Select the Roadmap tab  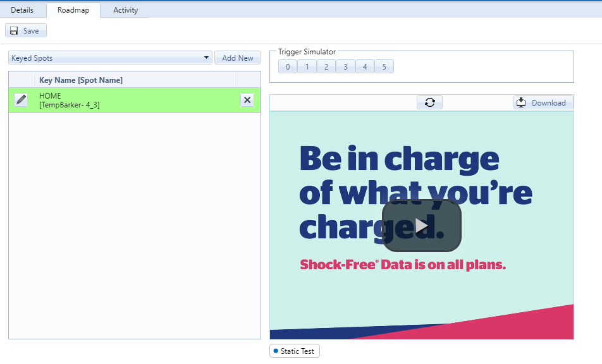pyautogui.click(x=73, y=10)
